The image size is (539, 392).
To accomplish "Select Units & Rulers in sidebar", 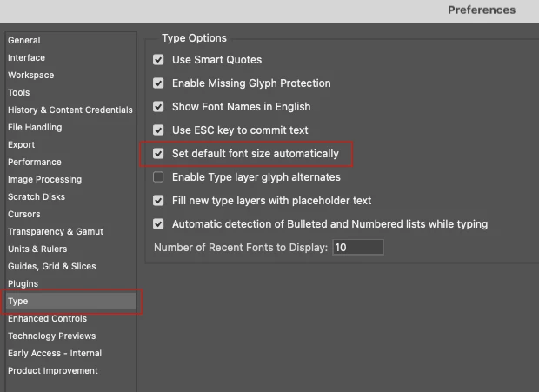I will [x=37, y=249].
